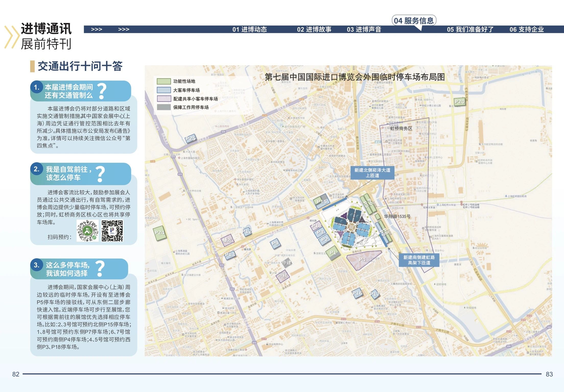The image size is (564, 392).
Task: Click the black parking reservation QR code
Action: [112, 231]
